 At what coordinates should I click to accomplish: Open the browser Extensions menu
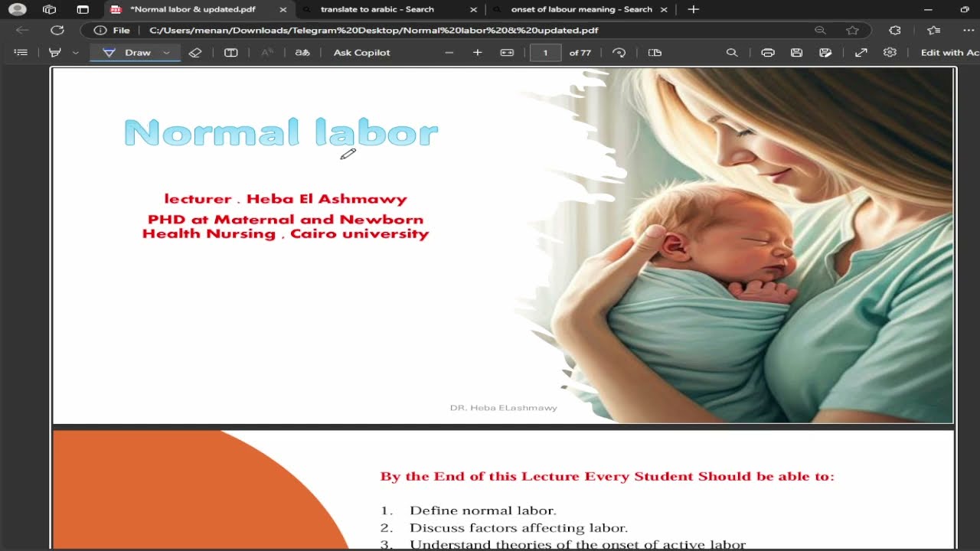[x=895, y=31]
